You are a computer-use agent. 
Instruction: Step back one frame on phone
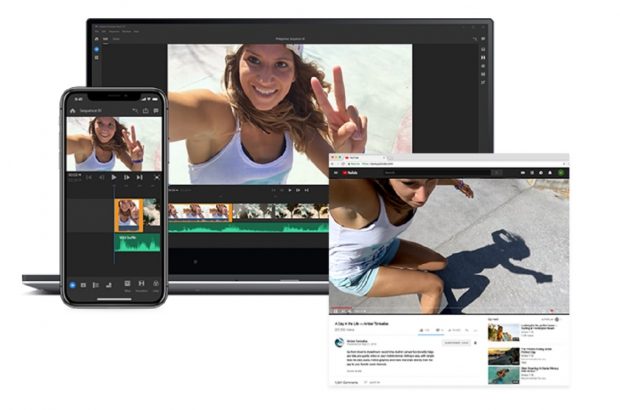pyautogui.click(x=102, y=178)
